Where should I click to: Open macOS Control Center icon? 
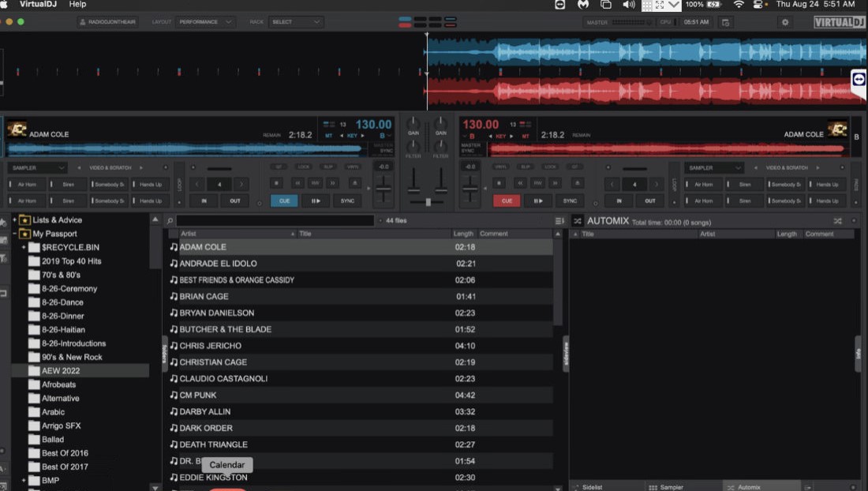pos(758,4)
